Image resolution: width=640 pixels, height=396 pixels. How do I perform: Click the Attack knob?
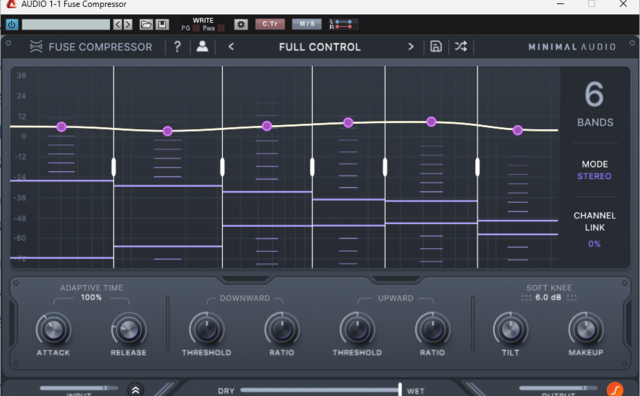click(x=53, y=329)
